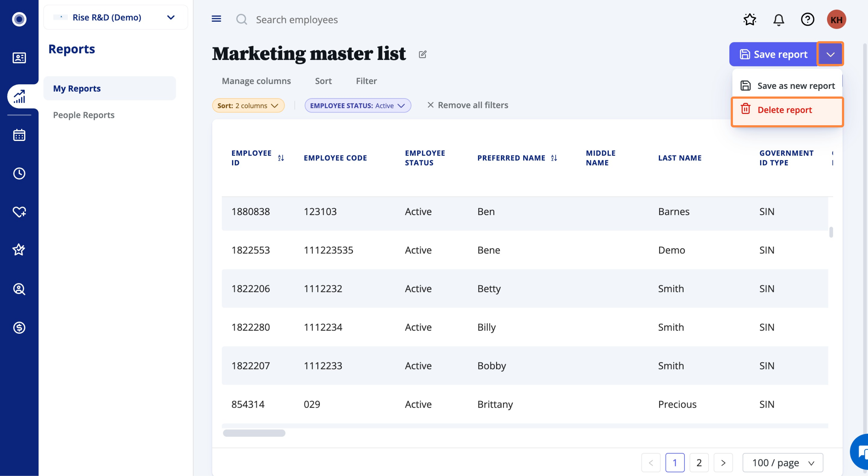The image size is (868, 476).
Task: Click preferred name Brittany
Action: pyautogui.click(x=495, y=404)
